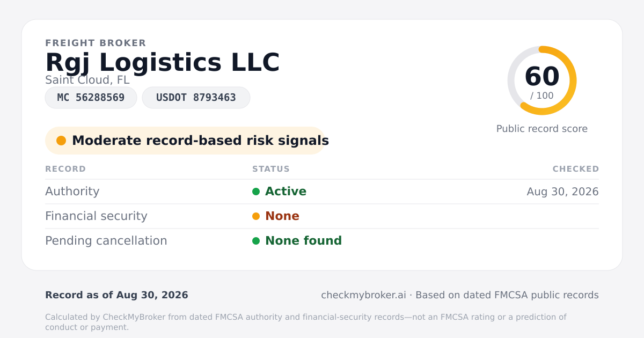Click the orange dot next to None
The width and height of the screenshot is (644, 338).
pyautogui.click(x=256, y=216)
